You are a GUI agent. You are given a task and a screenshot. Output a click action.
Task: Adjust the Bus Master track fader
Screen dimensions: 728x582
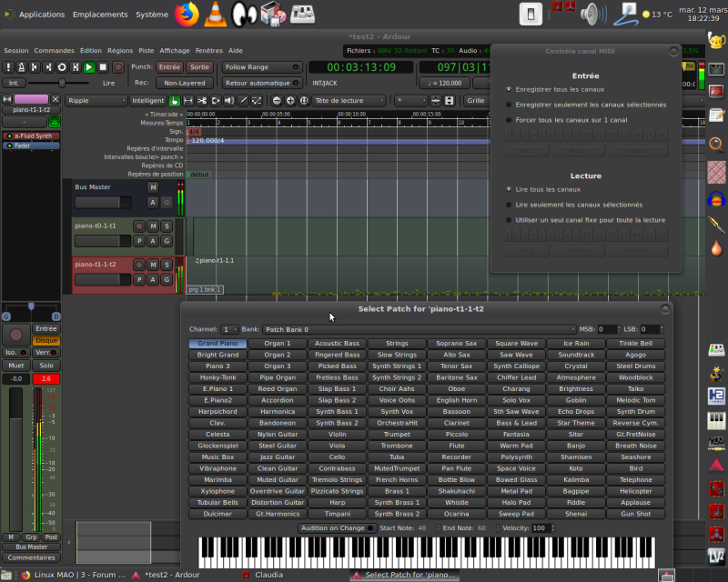point(103,203)
